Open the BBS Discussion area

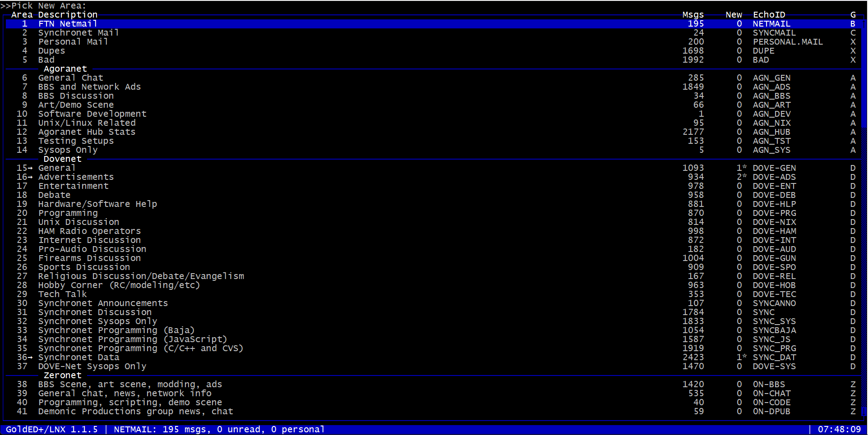click(x=434, y=96)
